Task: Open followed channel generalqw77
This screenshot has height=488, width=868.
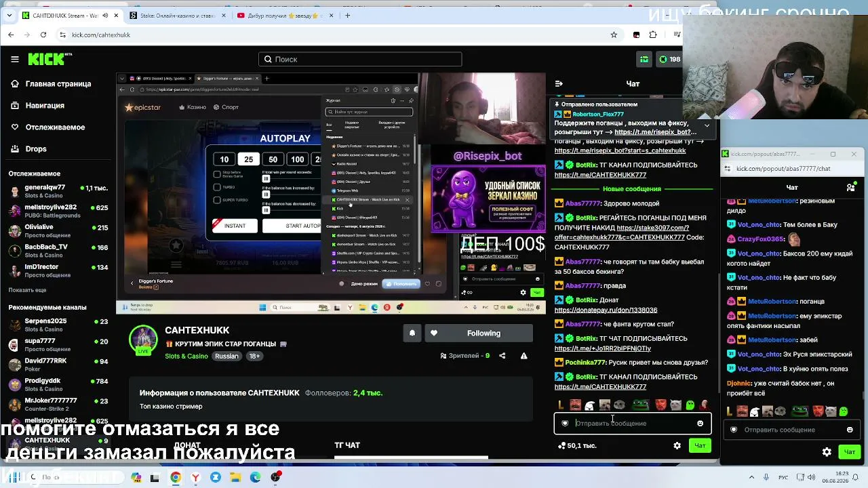Action: click(x=58, y=191)
